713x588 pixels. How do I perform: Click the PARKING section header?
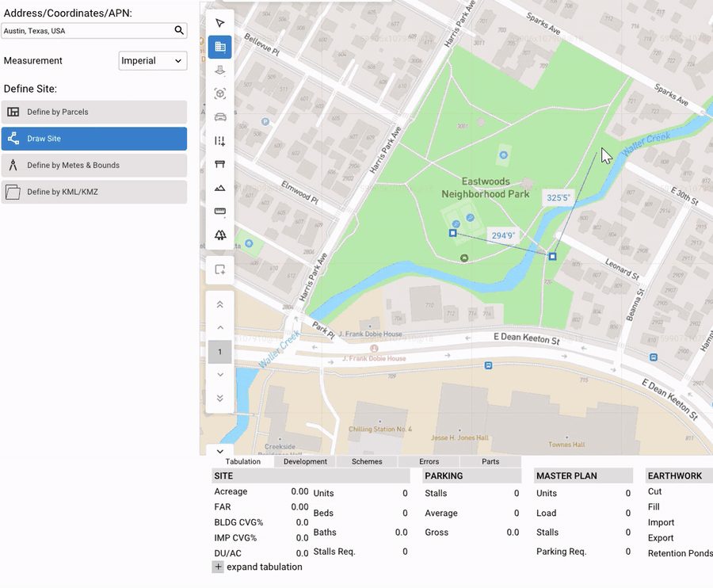coord(472,475)
